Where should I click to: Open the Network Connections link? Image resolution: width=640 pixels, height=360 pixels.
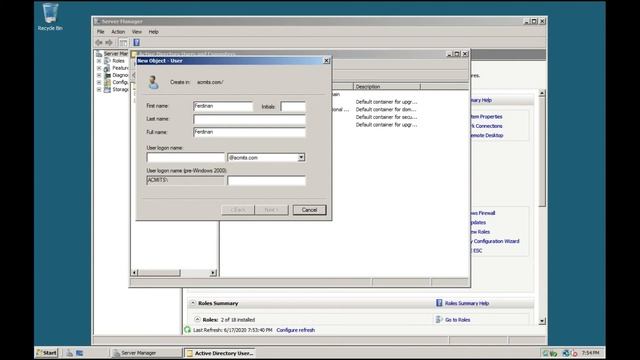(x=486, y=126)
